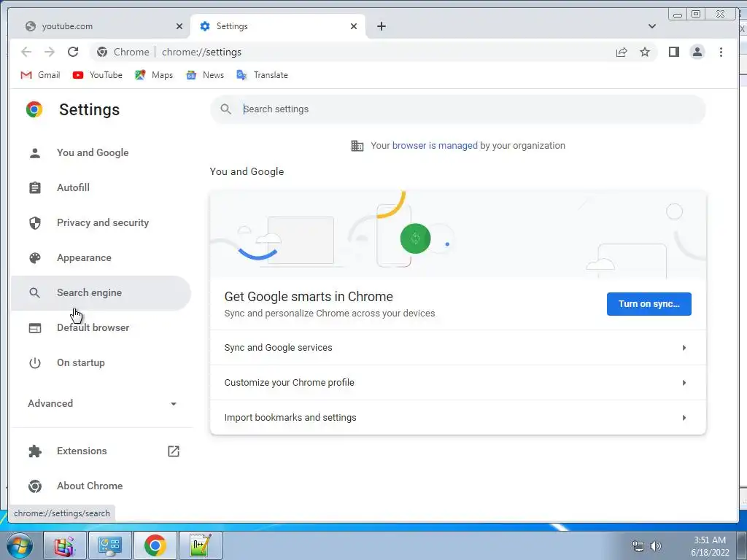Open Sync and Google services row

(x=458, y=348)
